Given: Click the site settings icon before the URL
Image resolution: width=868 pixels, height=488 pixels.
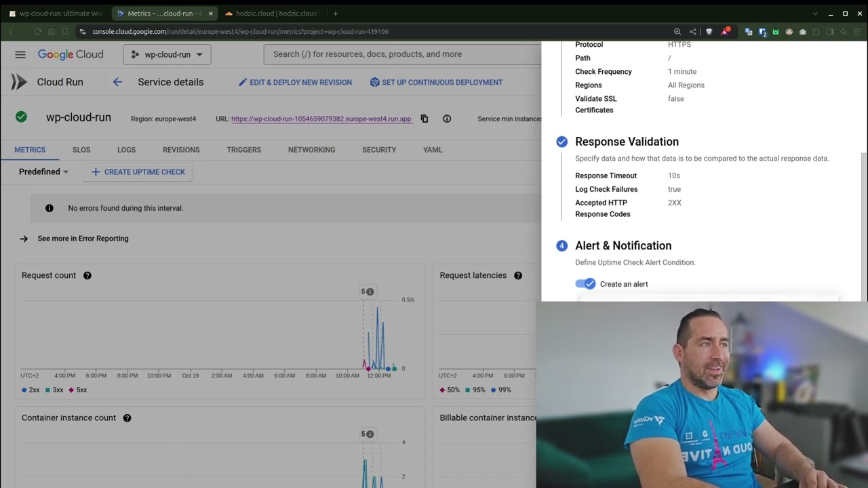Looking at the screenshot, I should tap(83, 32).
